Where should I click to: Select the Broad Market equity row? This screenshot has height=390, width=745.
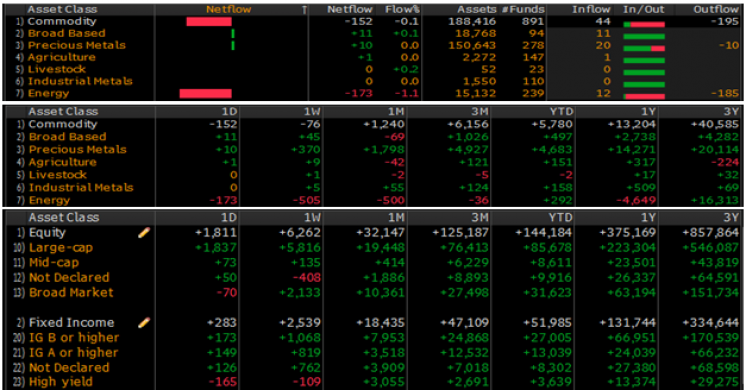click(x=372, y=293)
